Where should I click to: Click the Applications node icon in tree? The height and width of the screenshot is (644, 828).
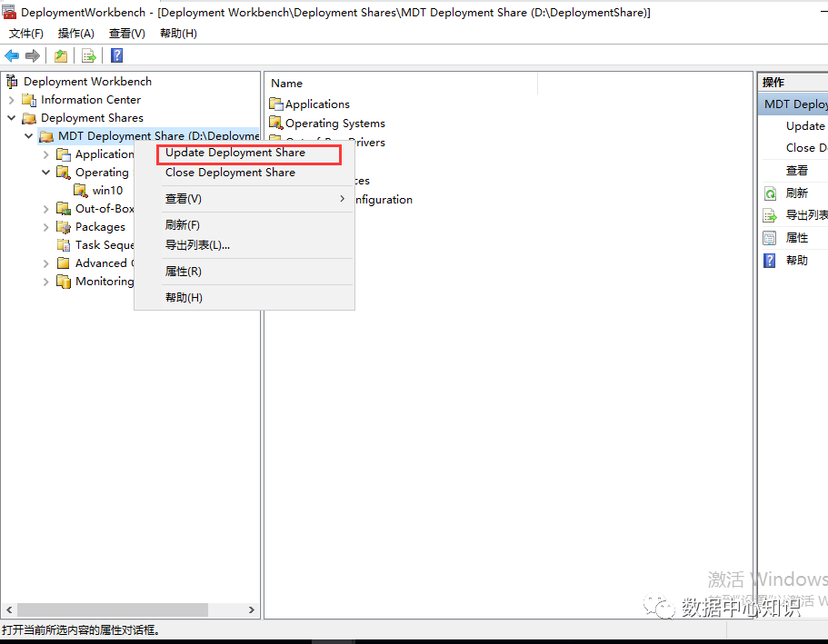coord(64,154)
